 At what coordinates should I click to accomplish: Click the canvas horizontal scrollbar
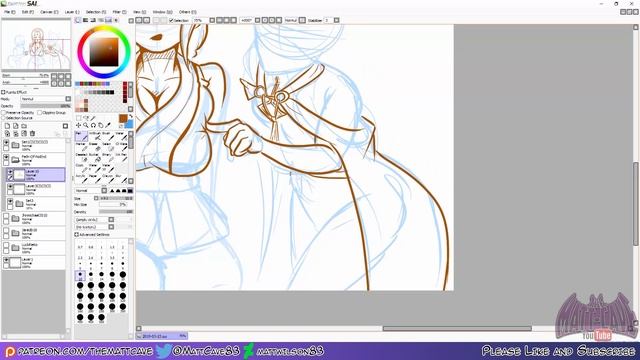(457, 328)
